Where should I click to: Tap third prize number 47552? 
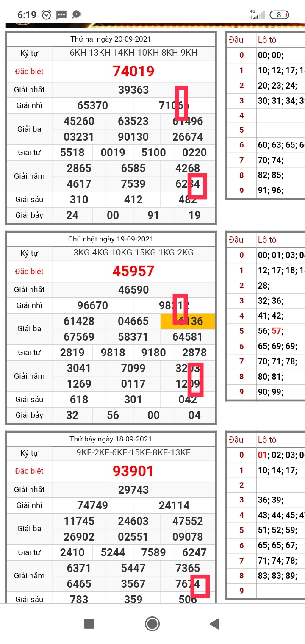coord(188,521)
